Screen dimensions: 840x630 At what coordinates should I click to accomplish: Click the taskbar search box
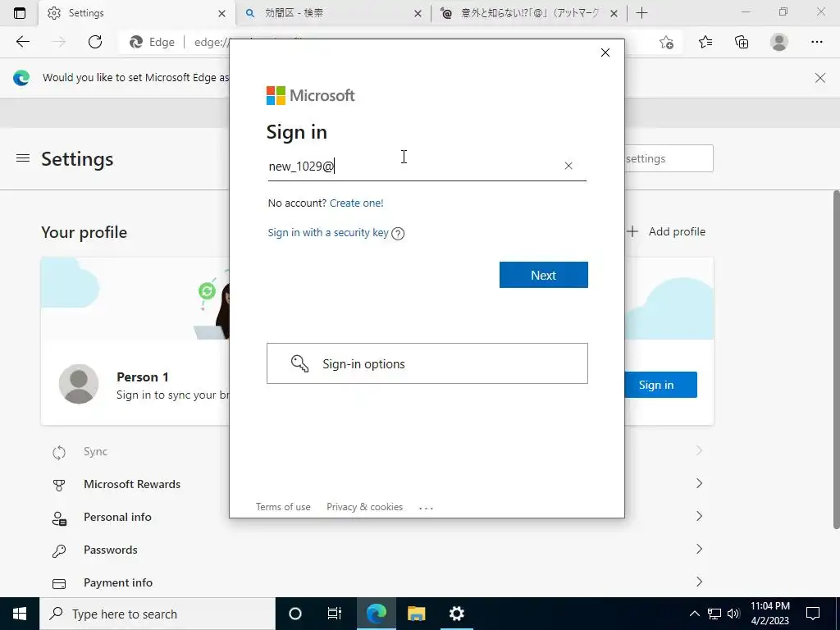tap(157, 614)
